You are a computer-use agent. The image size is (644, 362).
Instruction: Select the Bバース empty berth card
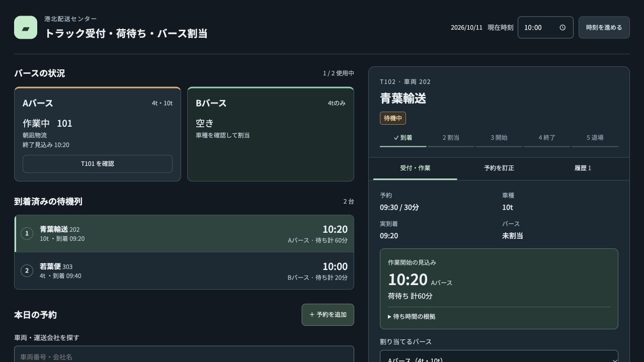click(271, 134)
